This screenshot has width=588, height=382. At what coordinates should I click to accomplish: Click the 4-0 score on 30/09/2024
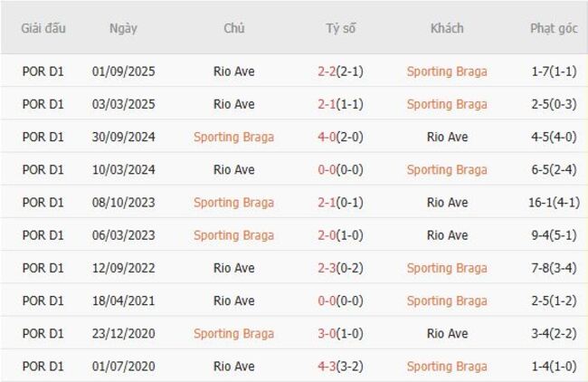[328, 137]
